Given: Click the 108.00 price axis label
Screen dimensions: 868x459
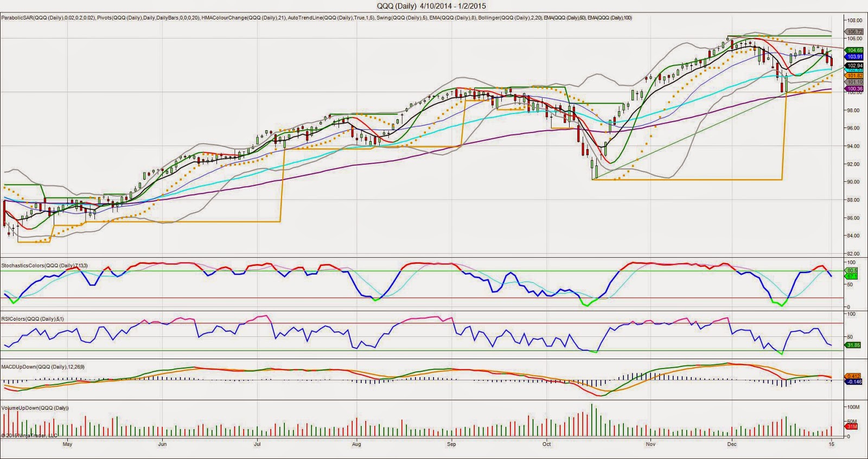Looking at the screenshot, I should pyautogui.click(x=855, y=21).
